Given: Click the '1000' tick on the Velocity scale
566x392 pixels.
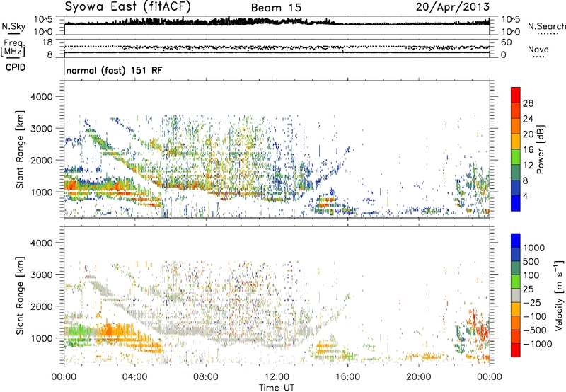Looking at the screenshot, I should [533, 248].
